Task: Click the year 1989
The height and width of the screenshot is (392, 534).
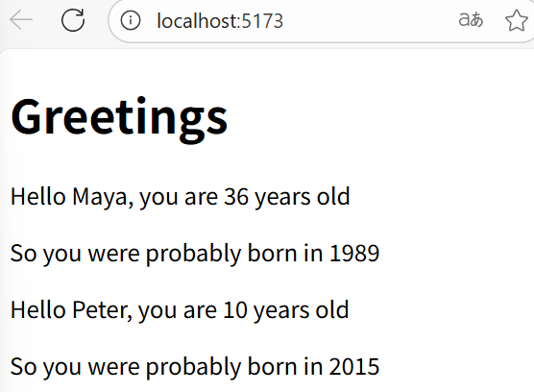Action: pos(354,254)
